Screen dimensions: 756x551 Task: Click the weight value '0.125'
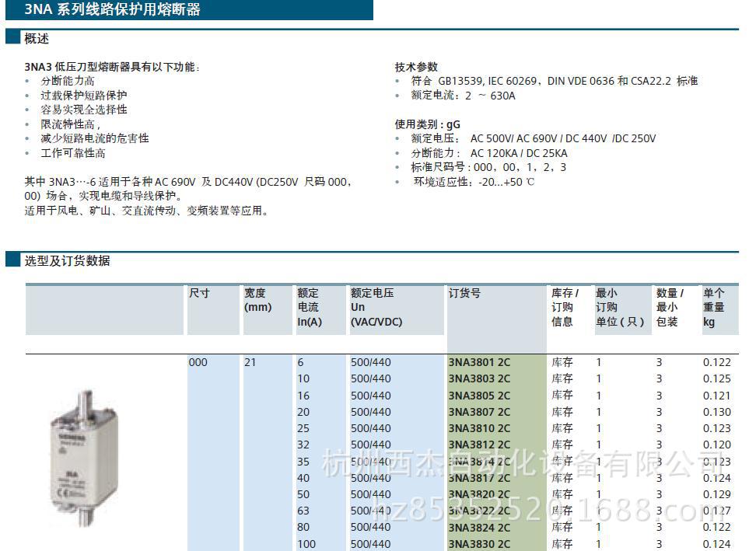point(717,378)
